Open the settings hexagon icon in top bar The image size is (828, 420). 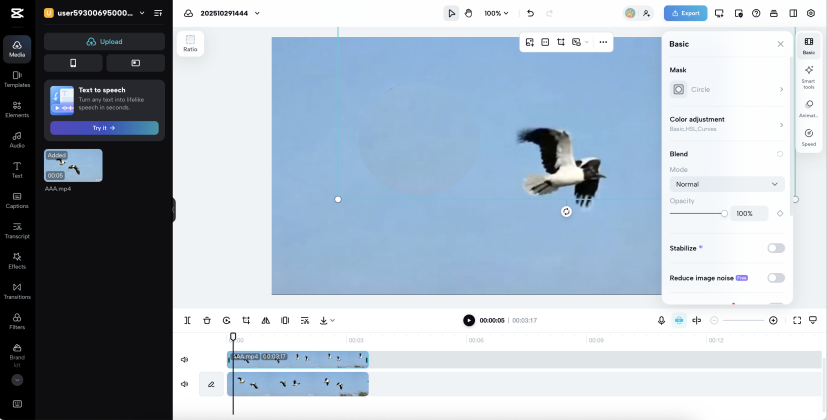[x=811, y=13]
